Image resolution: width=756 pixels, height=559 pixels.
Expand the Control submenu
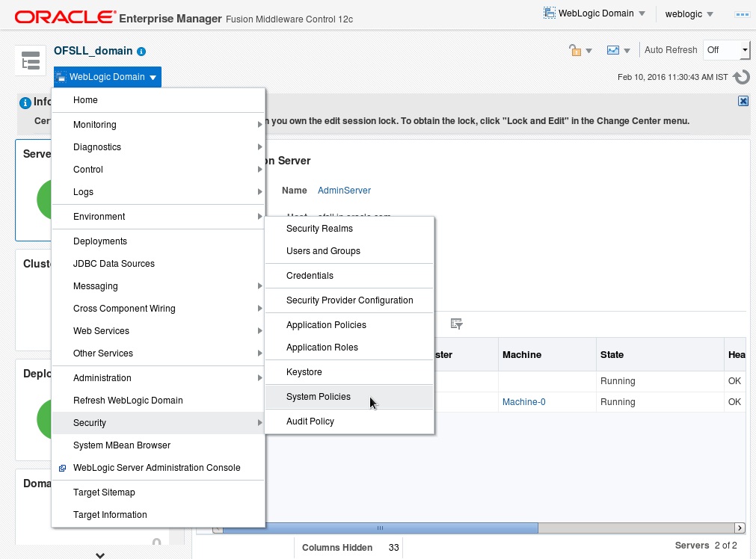click(x=158, y=170)
